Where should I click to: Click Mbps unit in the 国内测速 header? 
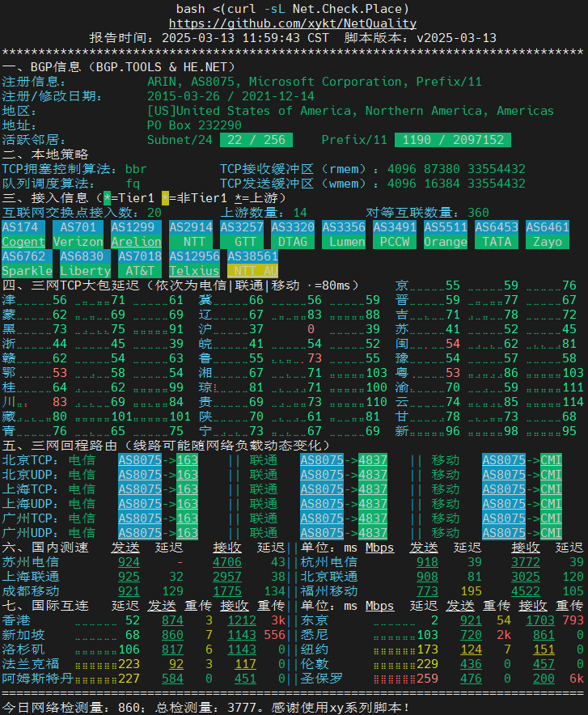(379, 548)
